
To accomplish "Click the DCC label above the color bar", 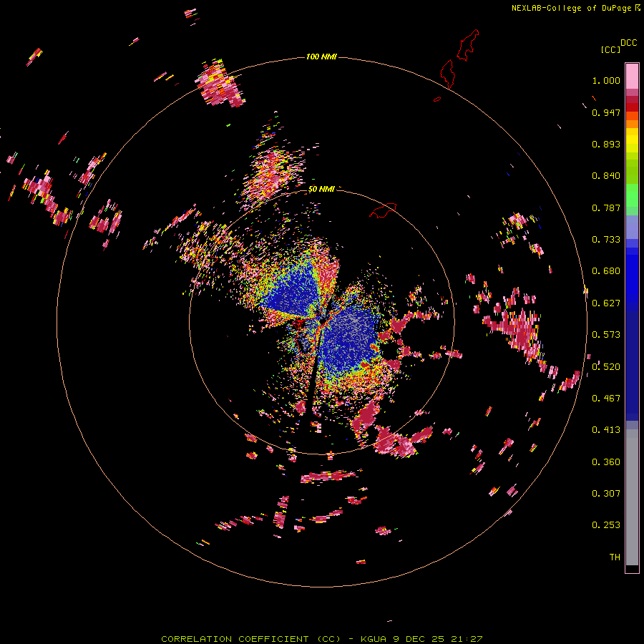I will click(x=629, y=43).
